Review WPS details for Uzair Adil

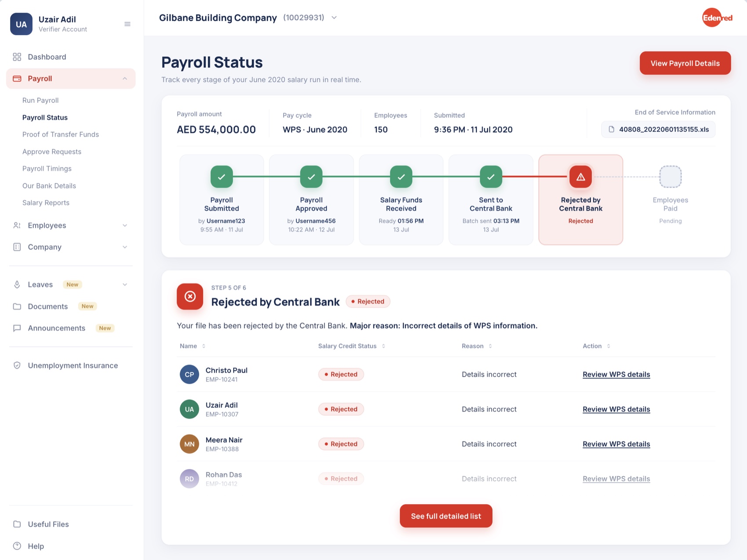tap(616, 409)
